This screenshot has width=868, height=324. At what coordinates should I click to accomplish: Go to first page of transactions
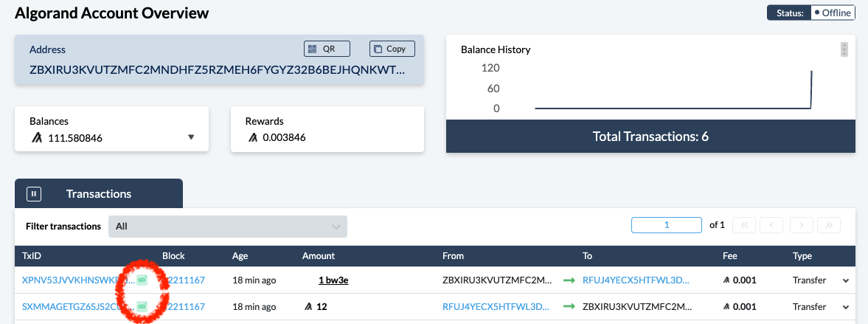(744, 225)
